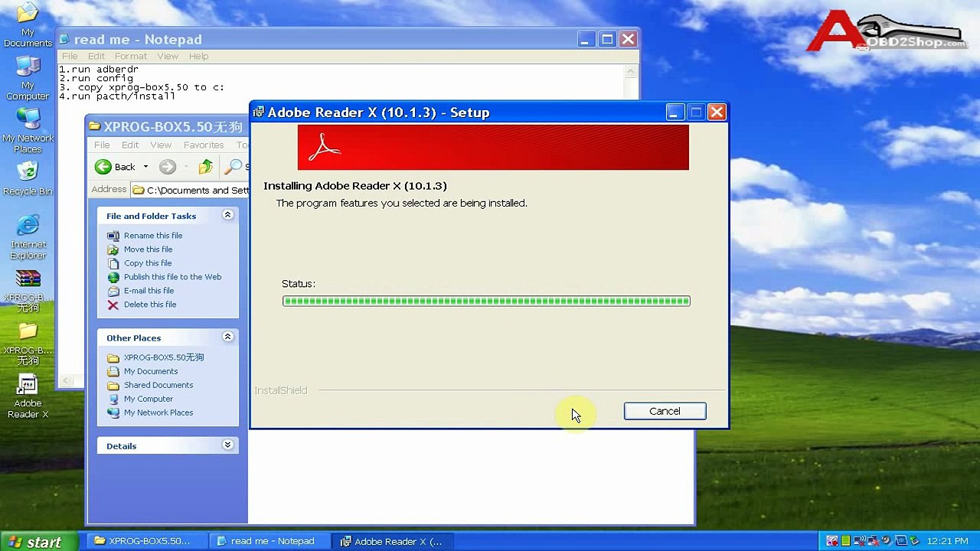Select My Network Places desktop icon
980x551 pixels.
28,131
